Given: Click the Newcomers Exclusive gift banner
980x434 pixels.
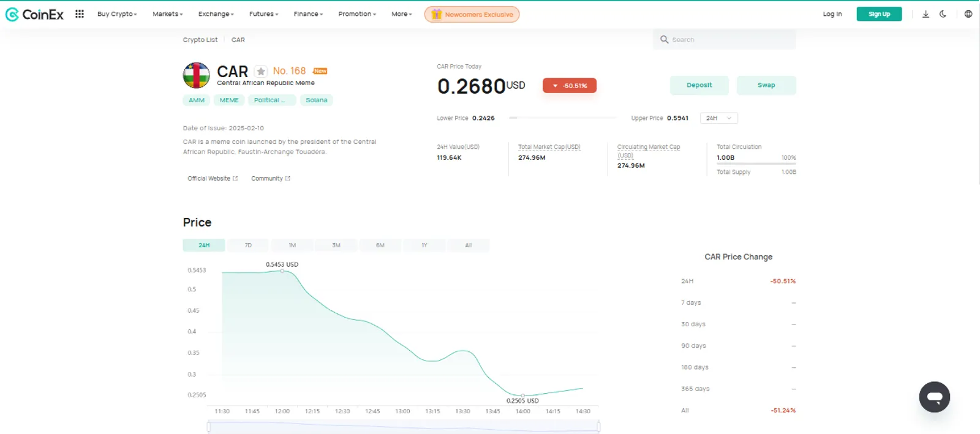Looking at the screenshot, I should coord(472,14).
